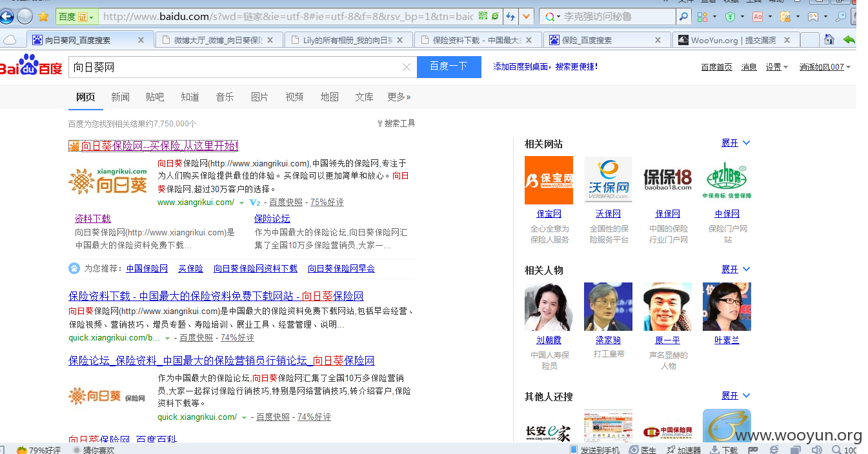Expand the 设置 dropdown
This screenshot has height=454, width=868.
tap(777, 67)
